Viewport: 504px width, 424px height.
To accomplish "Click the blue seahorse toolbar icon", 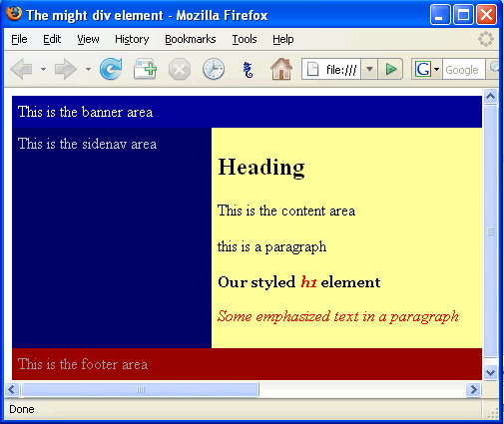I will click(248, 70).
